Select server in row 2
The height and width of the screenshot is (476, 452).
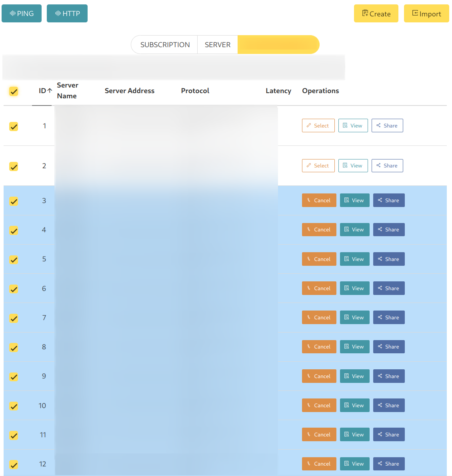318,165
